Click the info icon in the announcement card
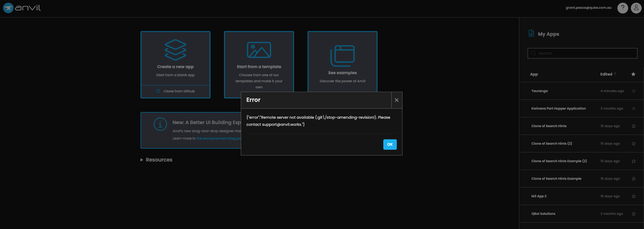 point(160,124)
